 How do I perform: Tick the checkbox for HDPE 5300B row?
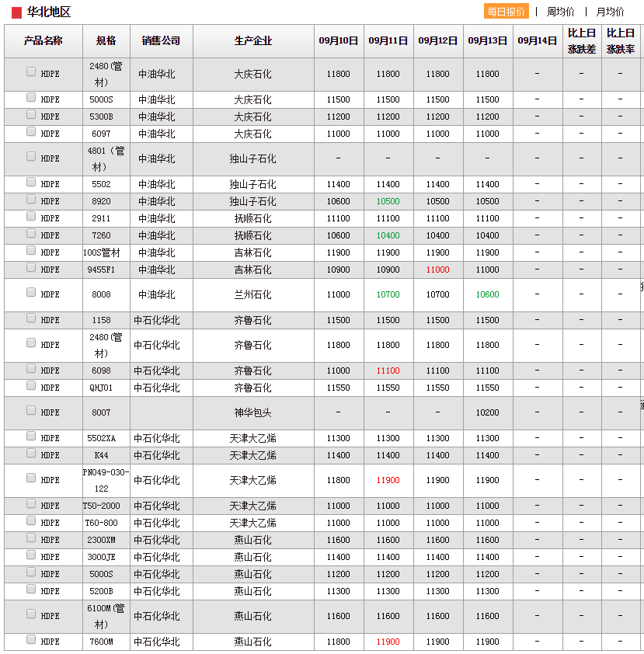pos(31,114)
